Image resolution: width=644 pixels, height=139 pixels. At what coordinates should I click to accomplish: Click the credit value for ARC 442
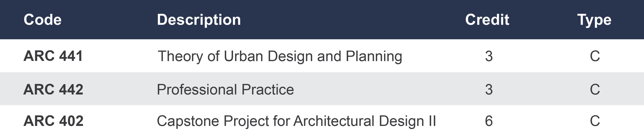click(489, 89)
